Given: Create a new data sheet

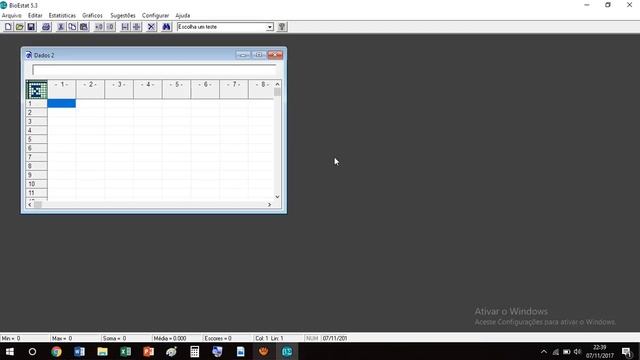Looking at the screenshot, I should click(x=8, y=27).
